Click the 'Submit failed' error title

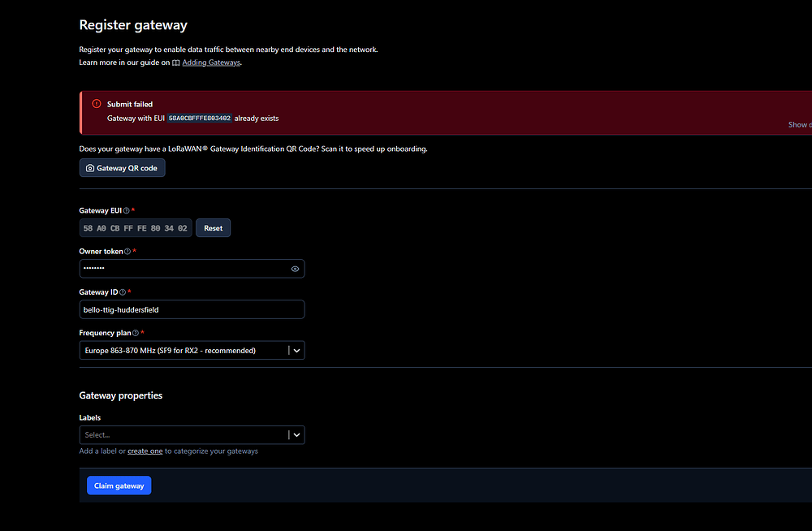(x=130, y=104)
